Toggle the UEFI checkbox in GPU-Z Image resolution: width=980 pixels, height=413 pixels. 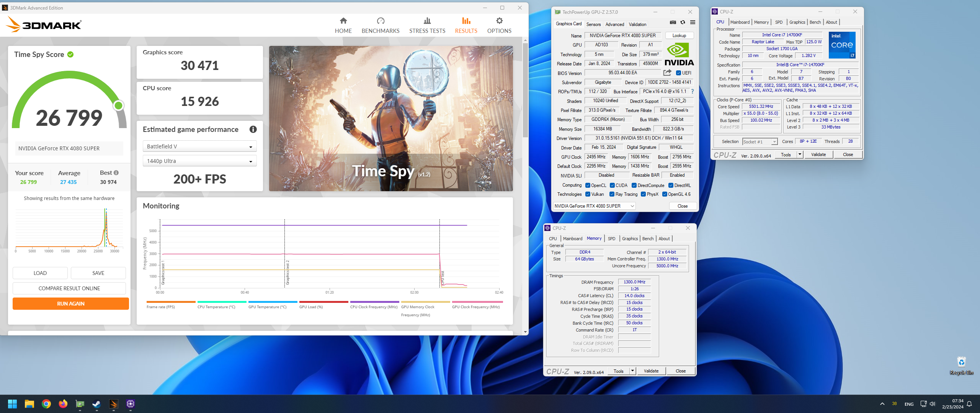coord(678,73)
